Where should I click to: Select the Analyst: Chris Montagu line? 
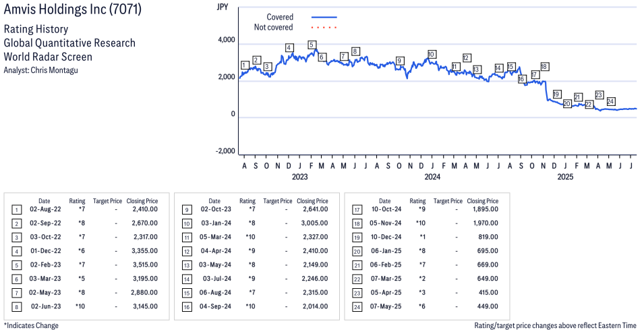(40, 70)
